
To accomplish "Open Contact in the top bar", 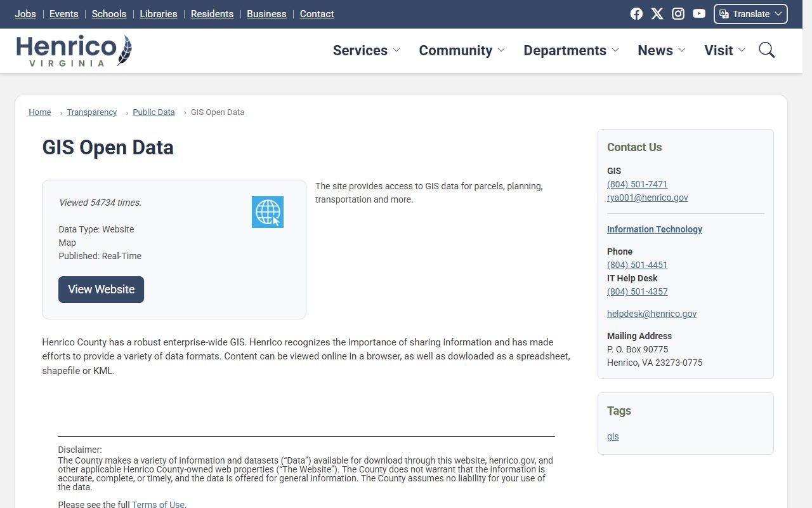I will point(317,14).
